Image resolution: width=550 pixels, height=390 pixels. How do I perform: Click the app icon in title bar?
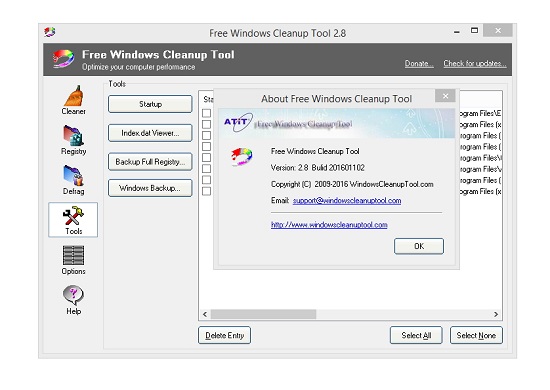tap(50, 32)
